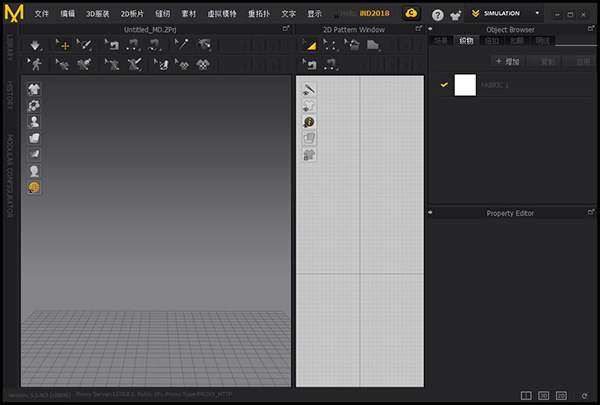This screenshot has height=405, width=600.
Task: Toggle the folded fabric icon in 3D view
Action: point(34,138)
